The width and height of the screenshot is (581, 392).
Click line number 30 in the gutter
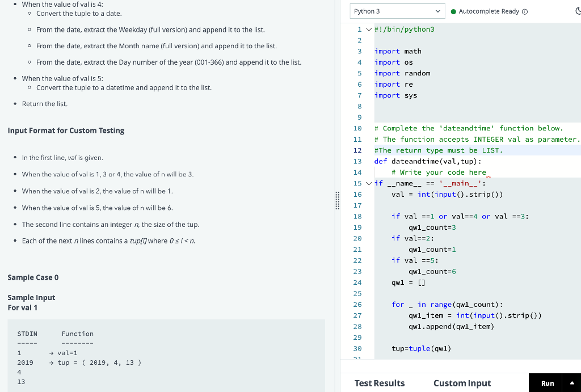(357, 348)
